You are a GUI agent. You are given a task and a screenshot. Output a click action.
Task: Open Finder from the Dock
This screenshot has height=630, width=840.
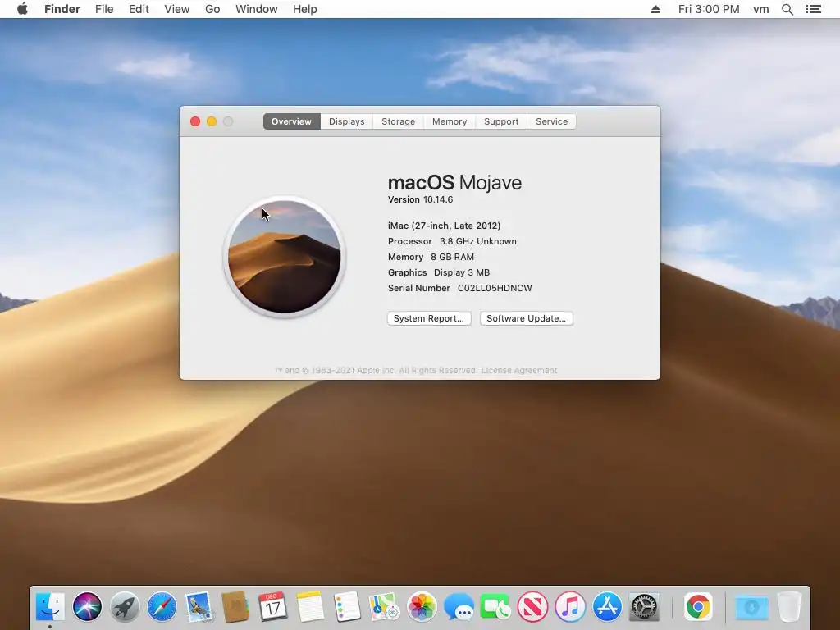[50, 607]
